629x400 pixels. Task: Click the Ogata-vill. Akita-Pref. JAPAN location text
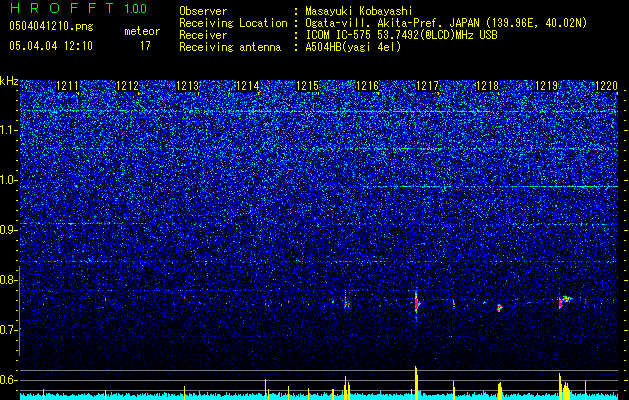(x=446, y=23)
